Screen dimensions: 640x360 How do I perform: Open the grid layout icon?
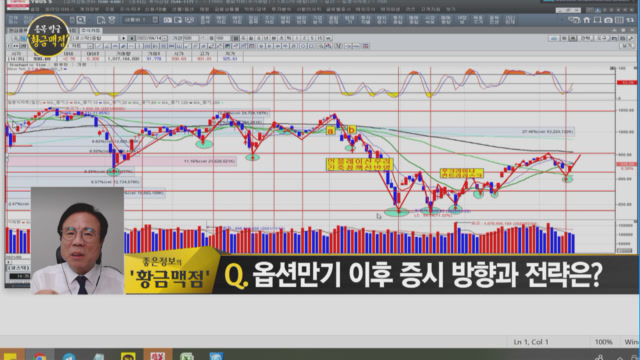[x=619, y=20]
